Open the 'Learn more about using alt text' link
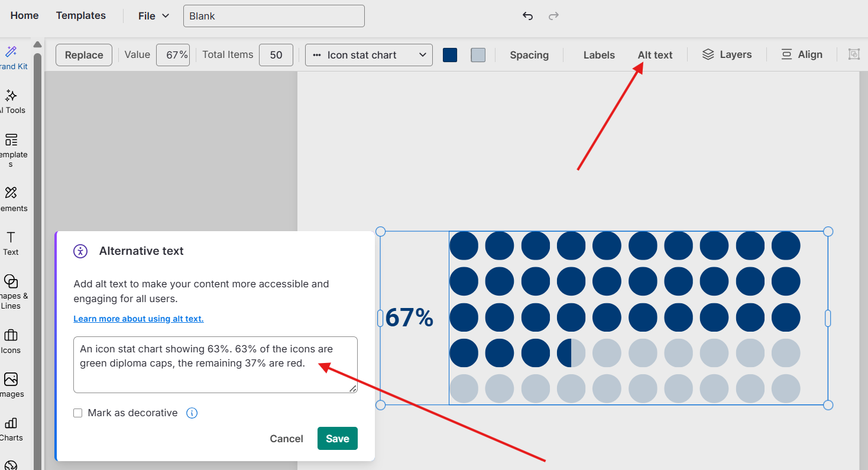Image resolution: width=868 pixels, height=470 pixels. pos(138,318)
